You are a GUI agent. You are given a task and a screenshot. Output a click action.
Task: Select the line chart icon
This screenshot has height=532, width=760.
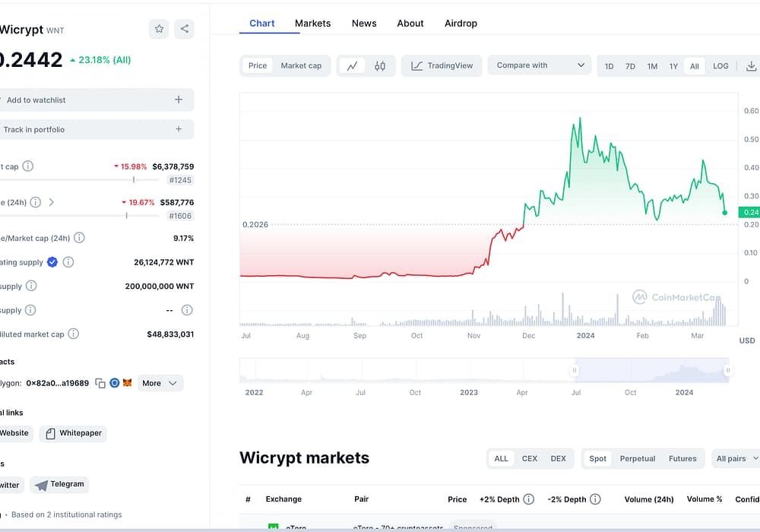coord(352,66)
